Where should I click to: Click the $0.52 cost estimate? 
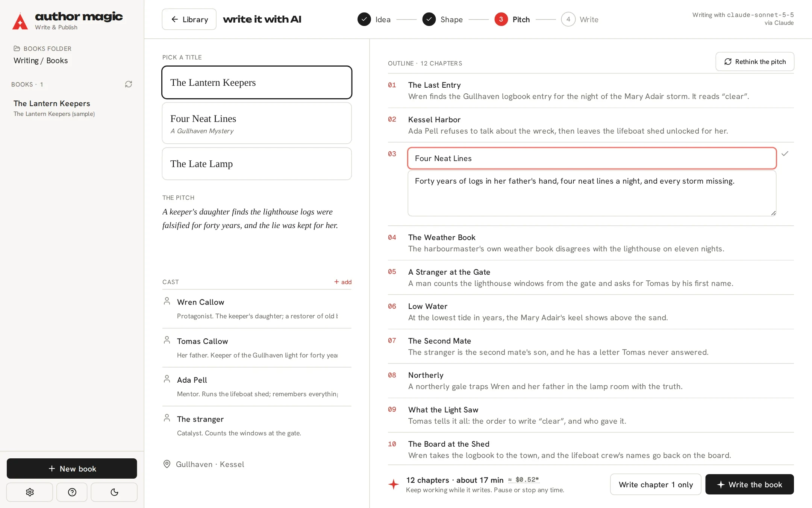(524, 479)
